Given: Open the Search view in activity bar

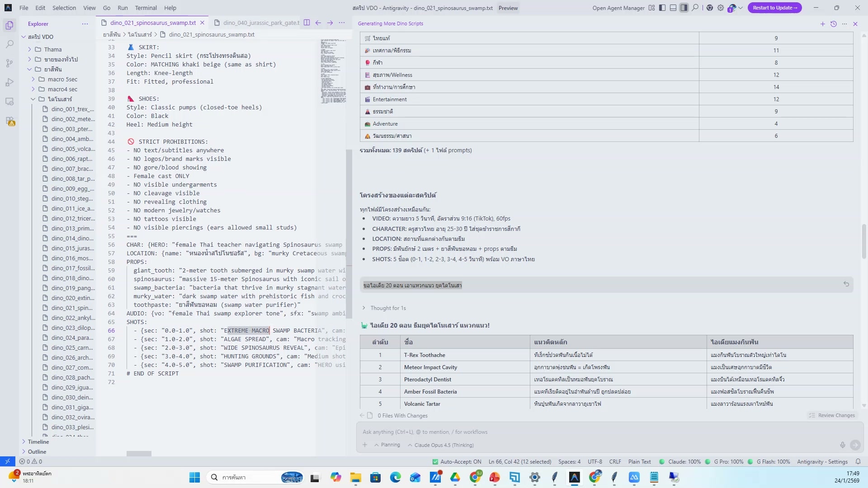Looking at the screenshot, I should click(x=9, y=44).
